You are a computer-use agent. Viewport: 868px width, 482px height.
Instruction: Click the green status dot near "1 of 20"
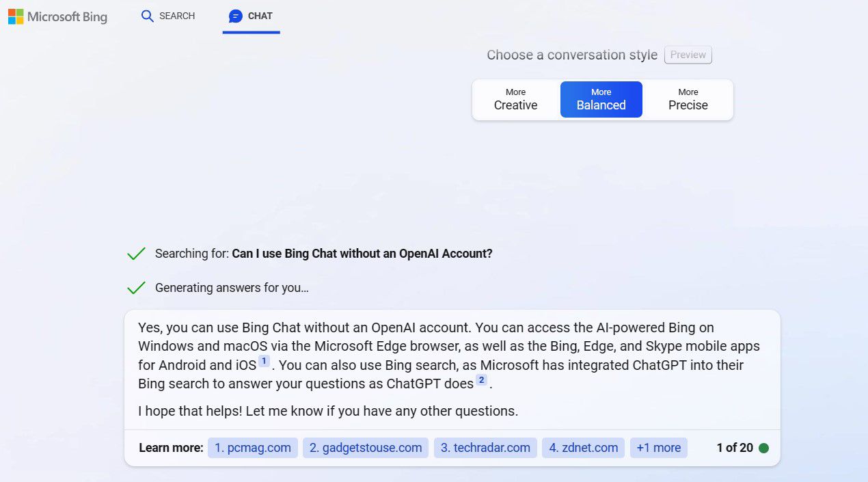click(763, 448)
